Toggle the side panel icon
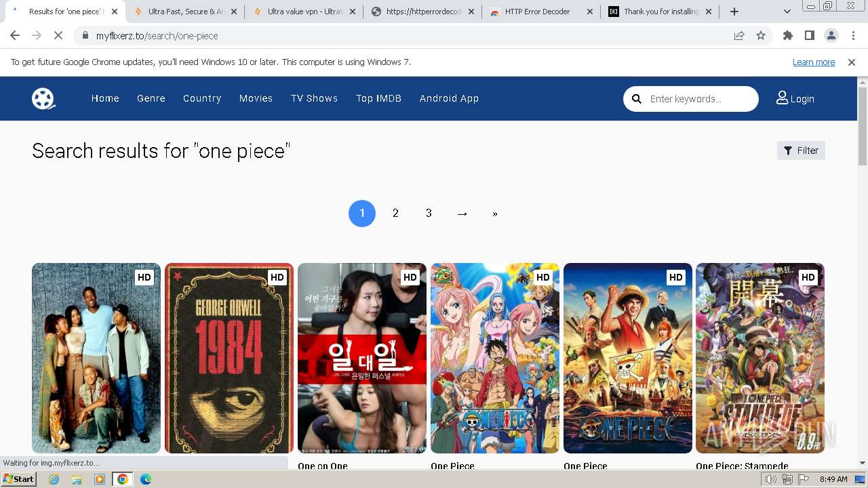The width and height of the screenshot is (868, 488). tap(810, 36)
